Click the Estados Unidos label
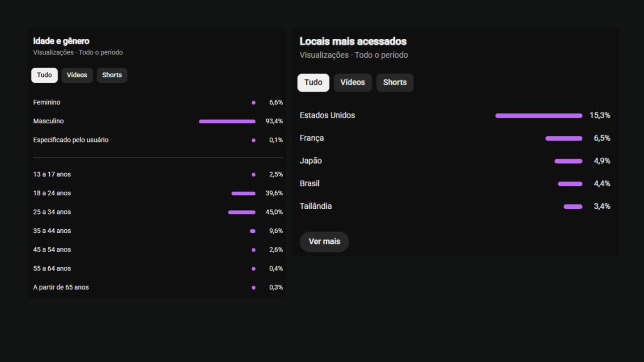 [x=327, y=115]
